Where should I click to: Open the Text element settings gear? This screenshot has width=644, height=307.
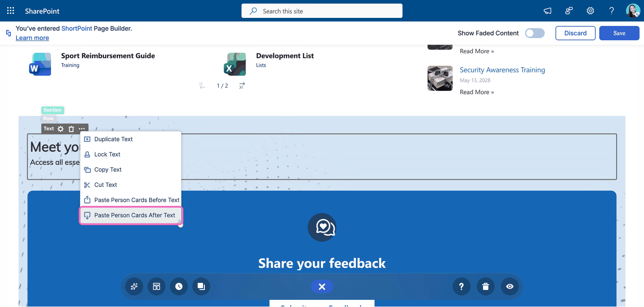click(61, 129)
